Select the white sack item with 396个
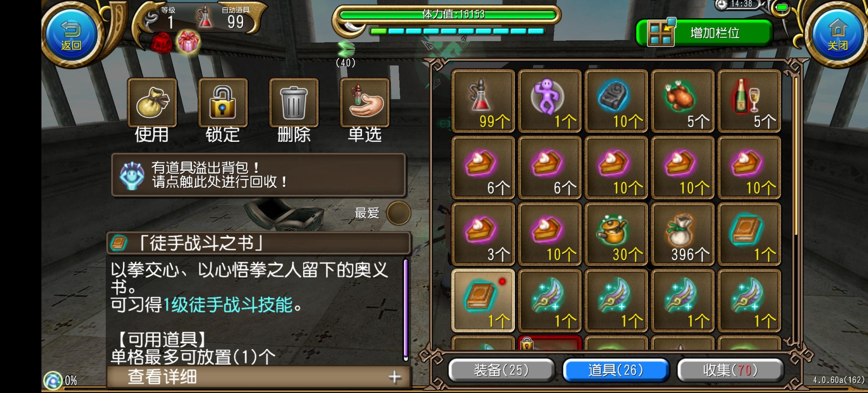The image size is (868, 393). pyautogui.click(x=683, y=234)
